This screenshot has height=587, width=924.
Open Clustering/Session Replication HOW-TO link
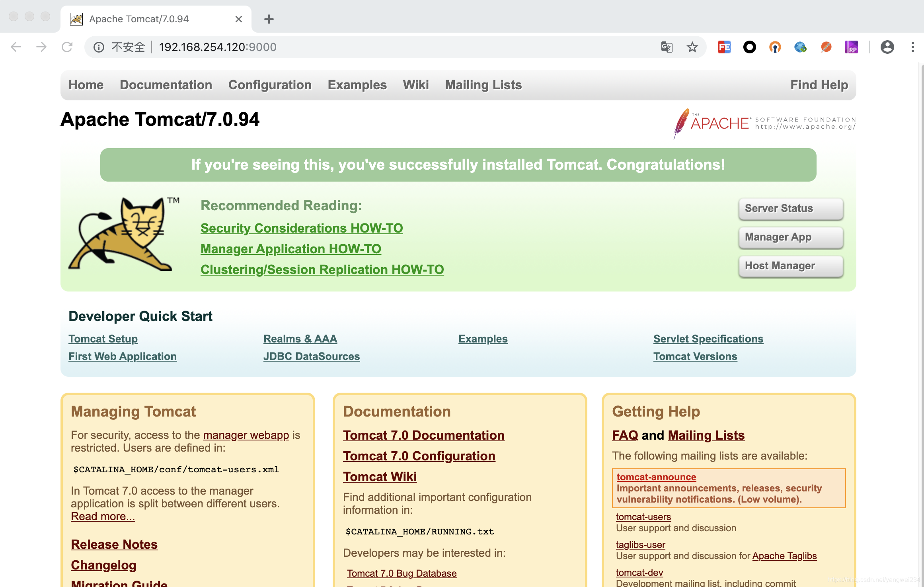click(x=322, y=270)
